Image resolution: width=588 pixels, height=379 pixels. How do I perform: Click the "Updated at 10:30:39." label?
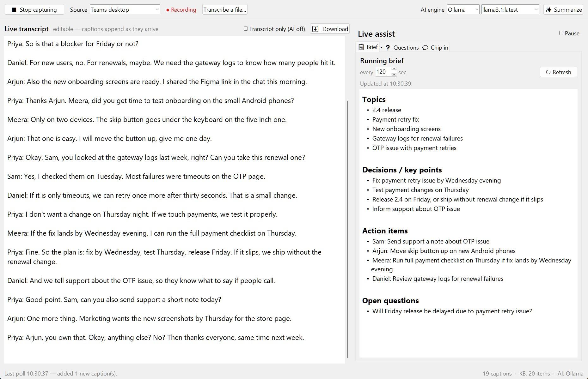(386, 84)
